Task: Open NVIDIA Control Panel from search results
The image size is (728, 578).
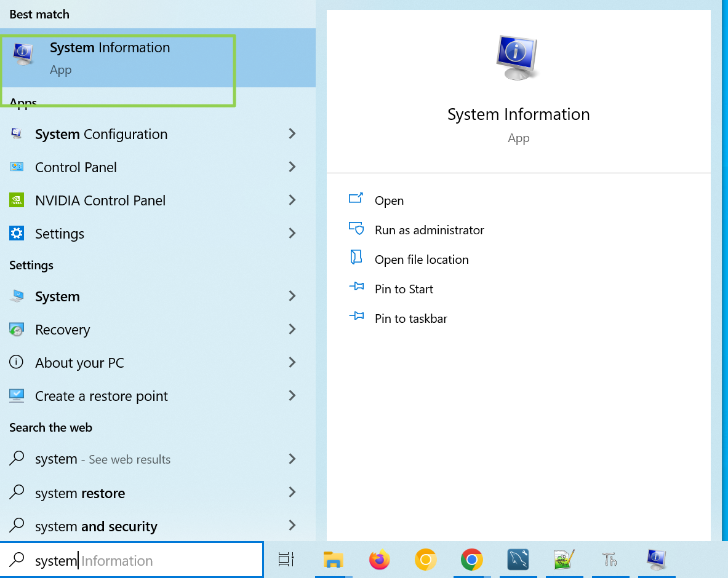Action: pyautogui.click(x=100, y=200)
